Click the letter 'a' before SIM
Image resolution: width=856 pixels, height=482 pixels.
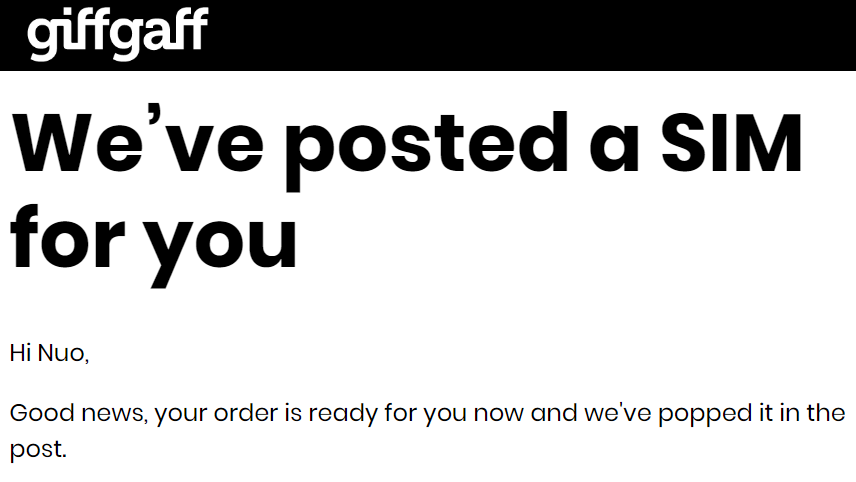[x=614, y=148]
